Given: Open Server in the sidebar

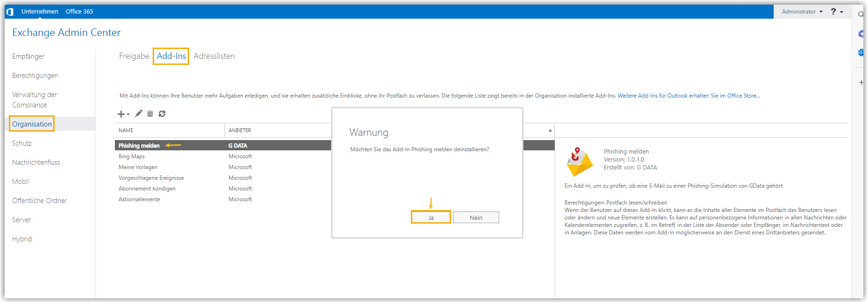Looking at the screenshot, I should tap(21, 220).
